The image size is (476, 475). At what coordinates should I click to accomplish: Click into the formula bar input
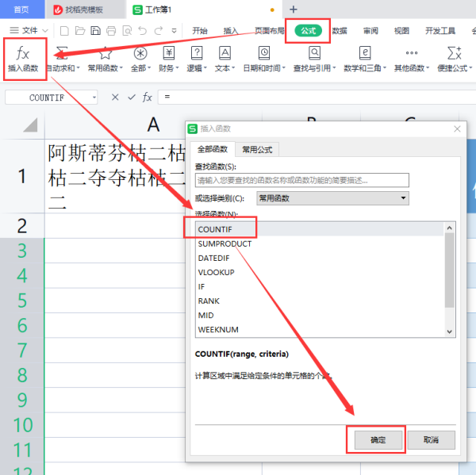[317, 97]
